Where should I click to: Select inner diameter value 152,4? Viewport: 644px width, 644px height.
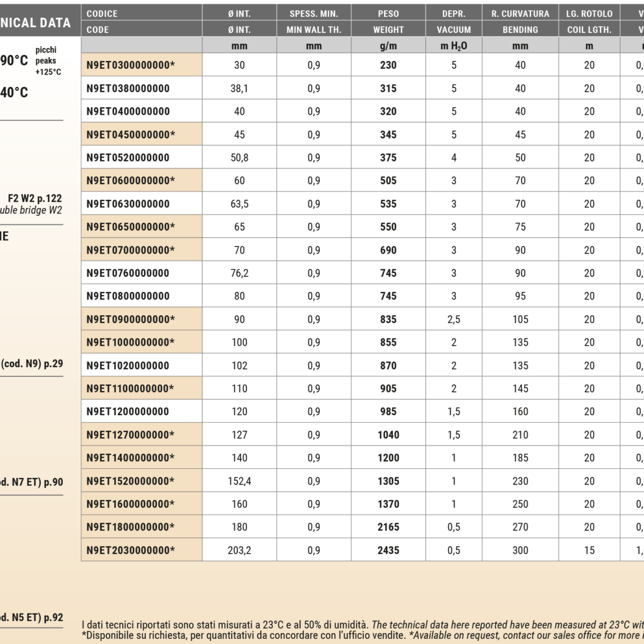tap(240, 481)
